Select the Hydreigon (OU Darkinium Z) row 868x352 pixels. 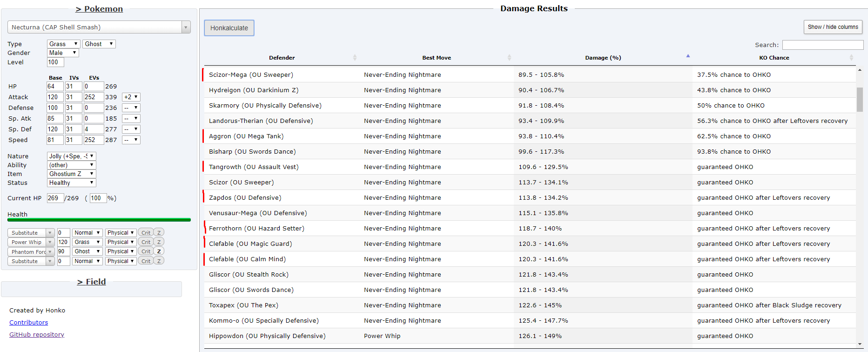pyautogui.click(x=530, y=90)
